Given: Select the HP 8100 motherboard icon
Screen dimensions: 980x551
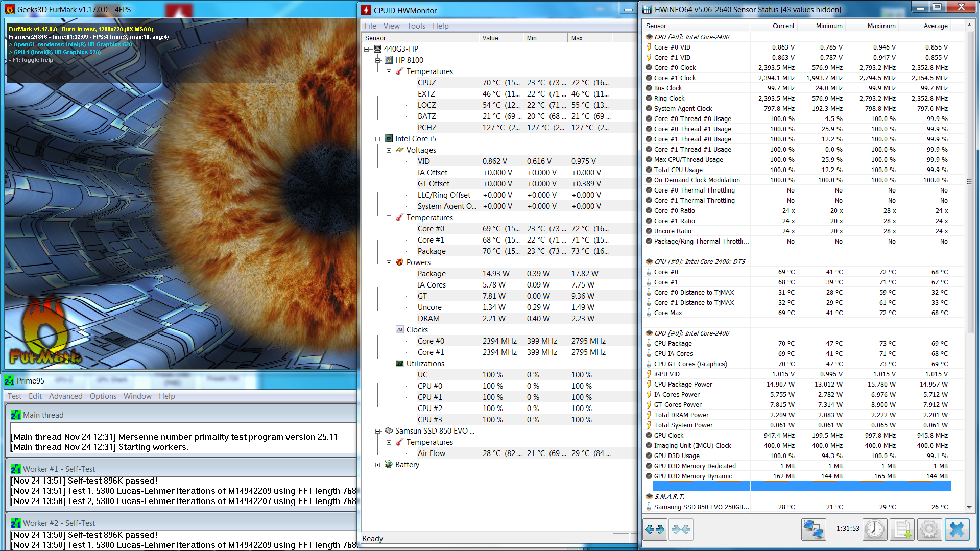Looking at the screenshot, I should tap(389, 60).
